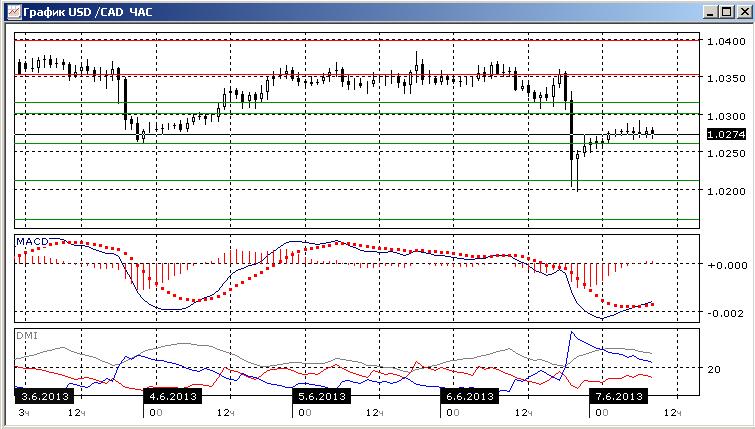
Task: Click the MACD -0.002 axis value
Action: coord(727,313)
